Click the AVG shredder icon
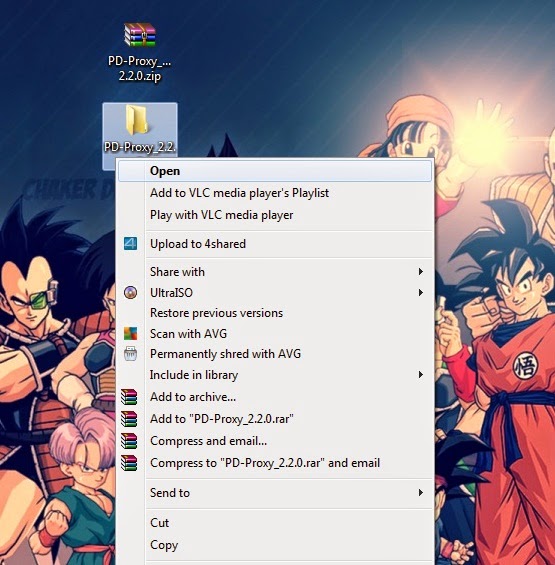Image resolution: width=555 pixels, height=565 pixels. (x=130, y=354)
